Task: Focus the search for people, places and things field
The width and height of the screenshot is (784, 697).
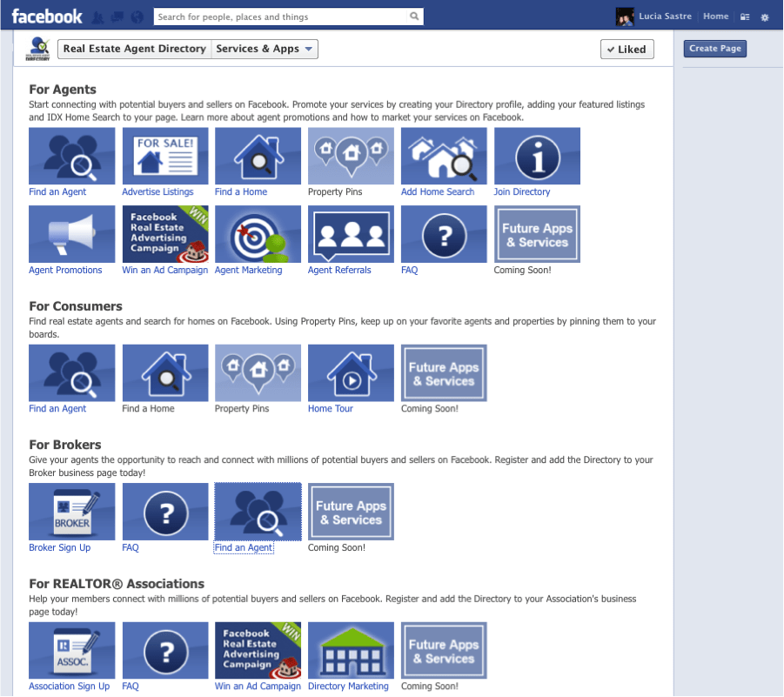Action: click(280, 17)
